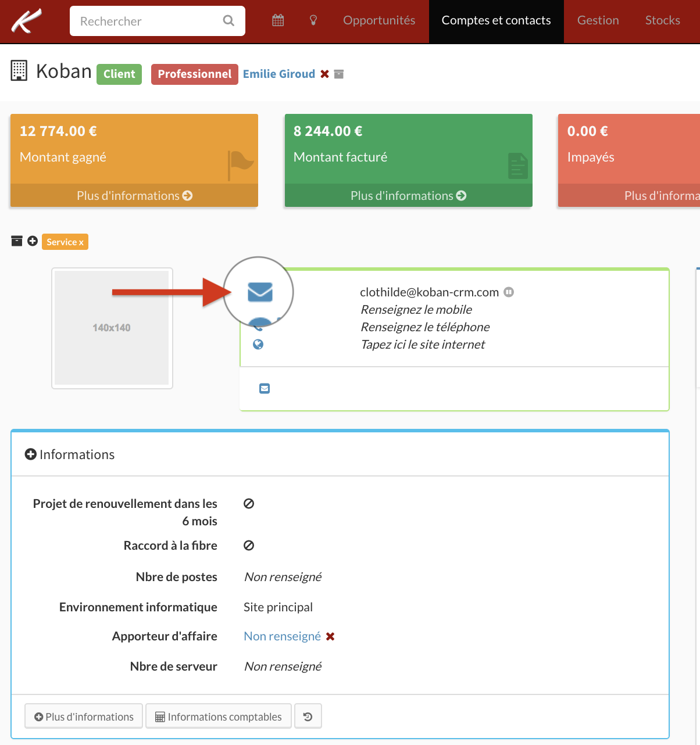This screenshot has height=745, width=700.
Task: Open the Opportunités menu
Action: point(379,20)
